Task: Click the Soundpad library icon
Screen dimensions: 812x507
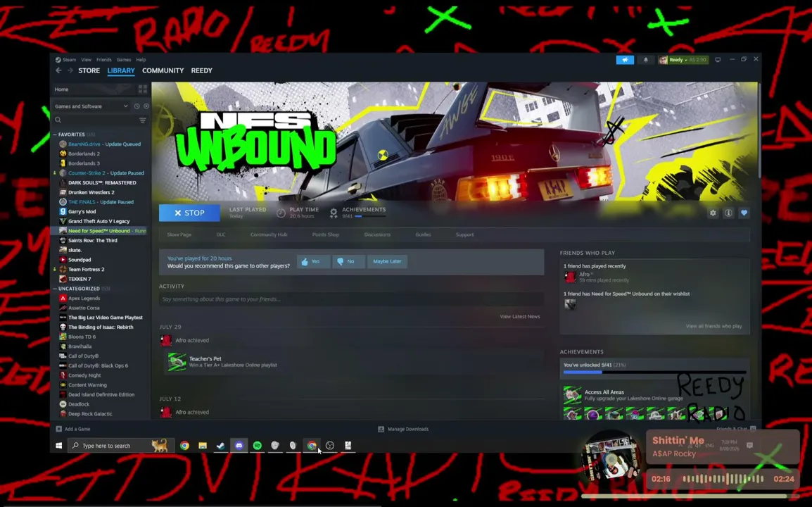Action: tap(63, 260)
